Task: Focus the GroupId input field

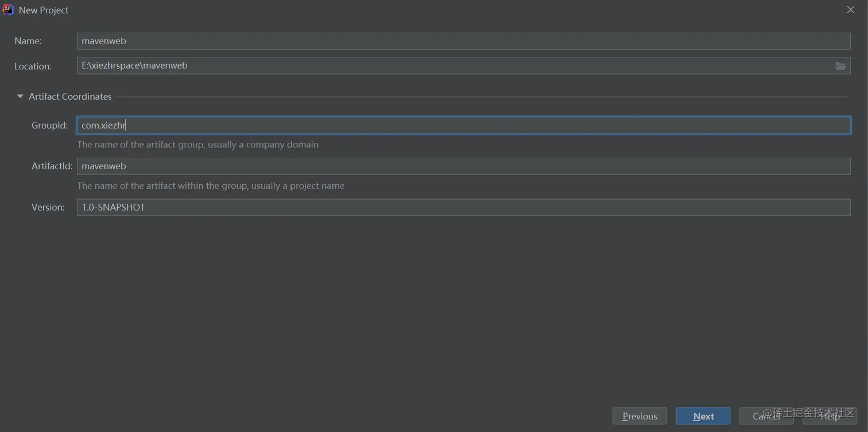Action: coord(463,125)
